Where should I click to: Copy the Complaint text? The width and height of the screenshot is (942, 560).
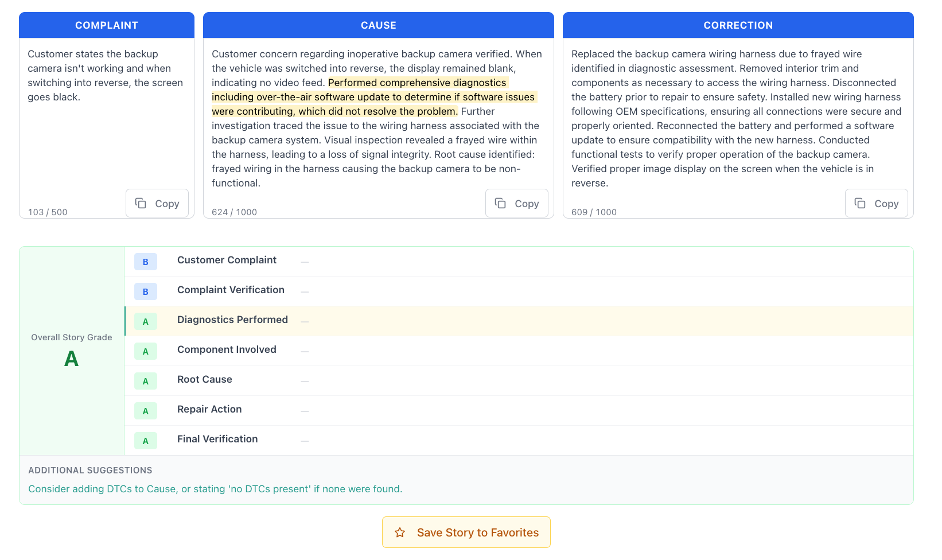click(157, 203)
